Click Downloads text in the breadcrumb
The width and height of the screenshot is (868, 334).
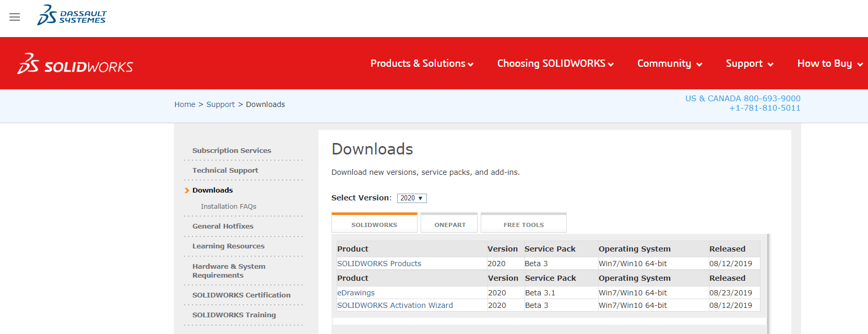pyautogui.click(x=265, y=104)
